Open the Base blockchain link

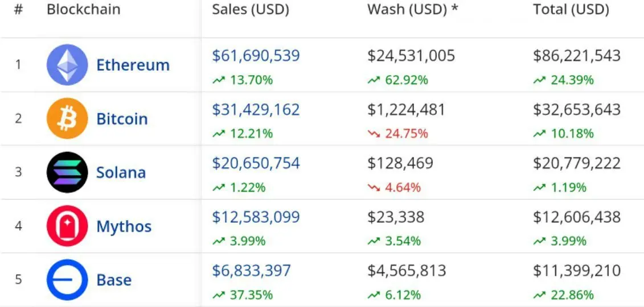pyautogui.click(x=114, y=280)
